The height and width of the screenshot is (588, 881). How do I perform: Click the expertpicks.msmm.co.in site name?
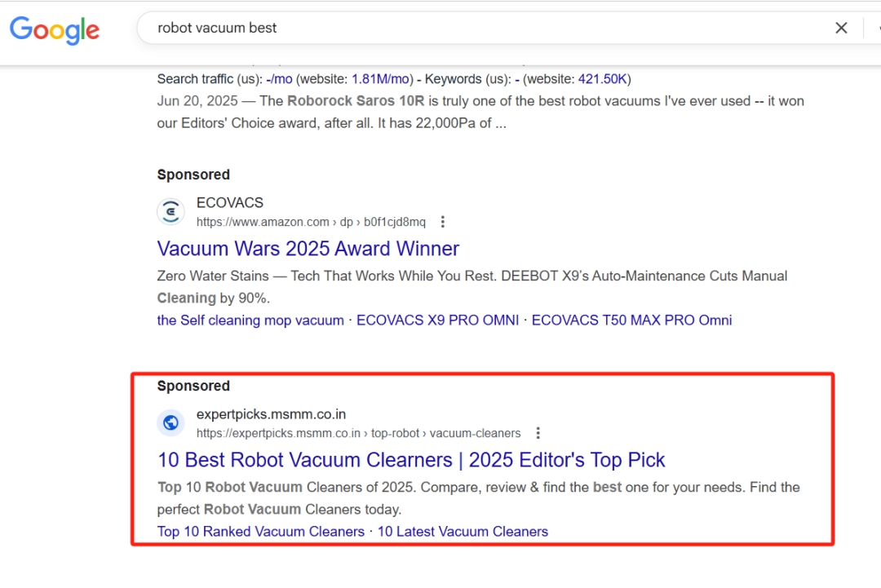coord(271,414)
